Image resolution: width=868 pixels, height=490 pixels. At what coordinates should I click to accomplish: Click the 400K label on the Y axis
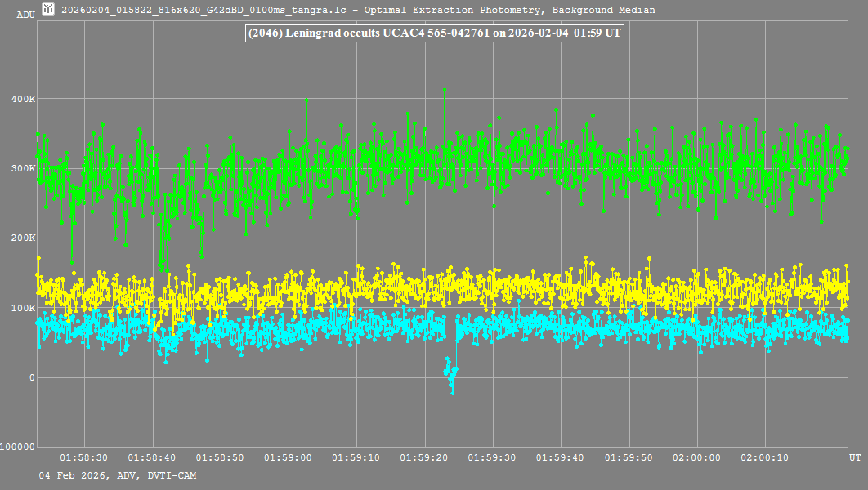click(x=44, y=99)
